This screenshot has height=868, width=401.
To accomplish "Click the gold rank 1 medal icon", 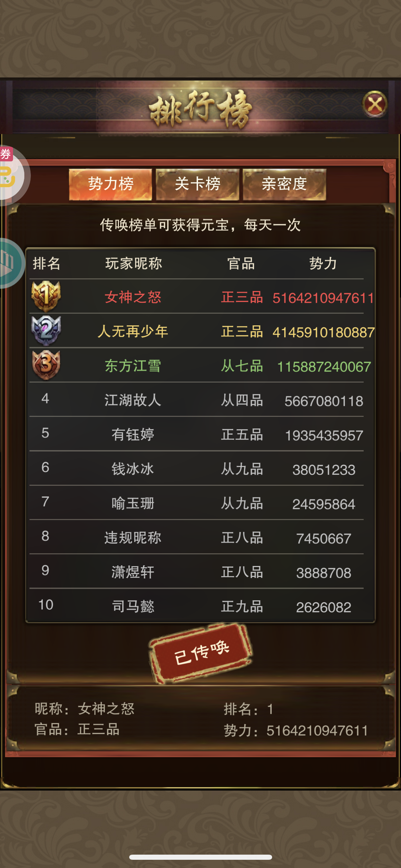I will pyautogui.click(x=46, y=296).
